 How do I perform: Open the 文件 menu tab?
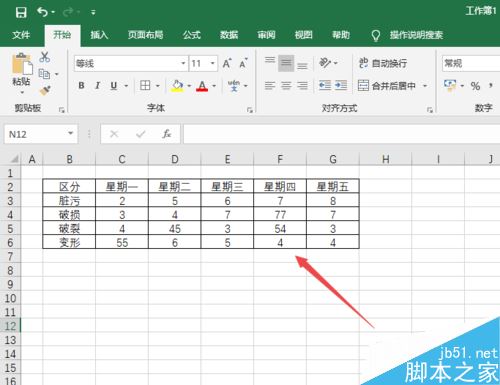(x=21, y=35)
